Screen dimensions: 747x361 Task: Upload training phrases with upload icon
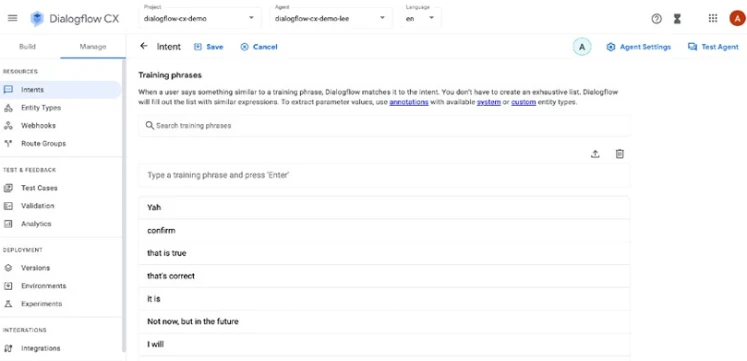point(595,154)
